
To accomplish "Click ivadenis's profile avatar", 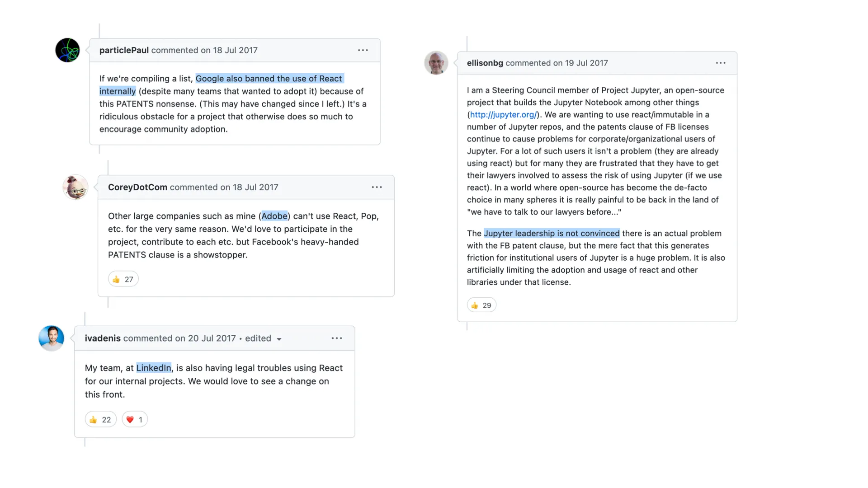I will 51,338.
